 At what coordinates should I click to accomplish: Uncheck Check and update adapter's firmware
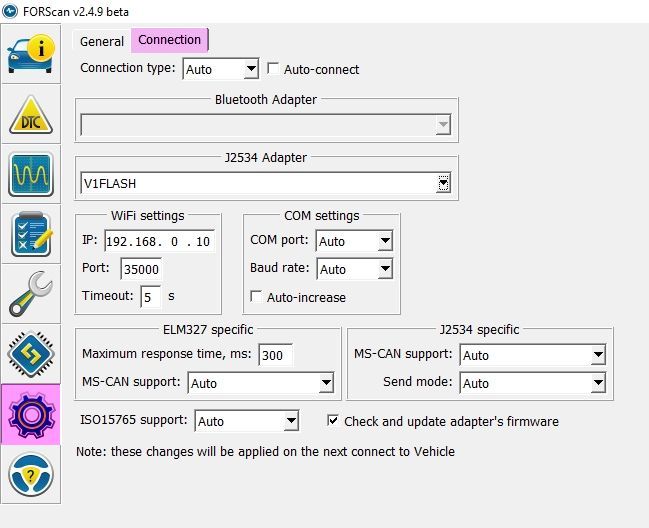coord(333,420)
